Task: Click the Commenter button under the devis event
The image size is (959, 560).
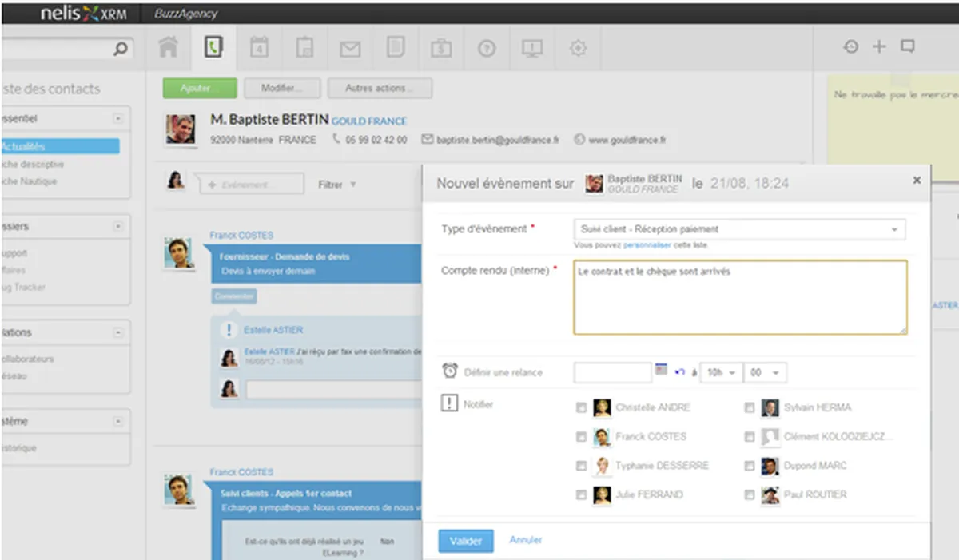Action: (234, 296)
